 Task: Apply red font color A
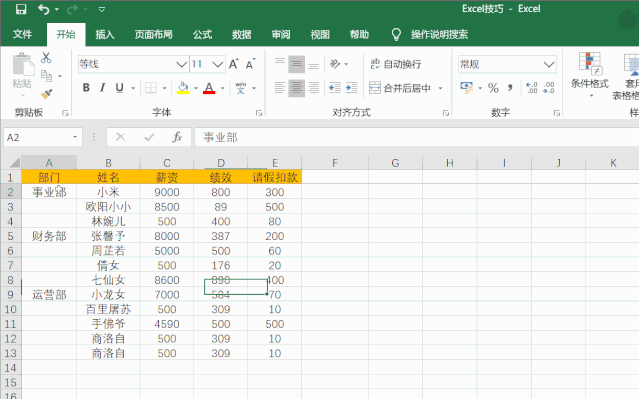pyautogui.click(x=209, y=88)
